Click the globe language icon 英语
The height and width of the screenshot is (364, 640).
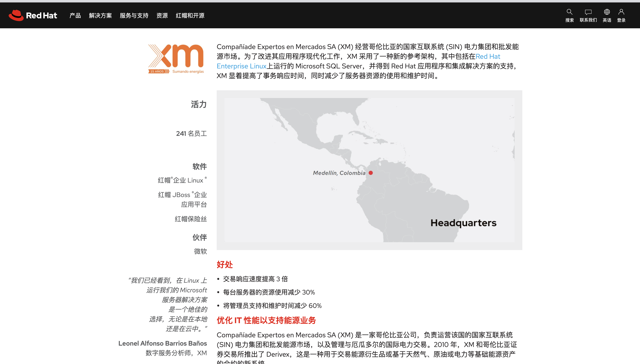pyautogui.click(x=607, y=12)
